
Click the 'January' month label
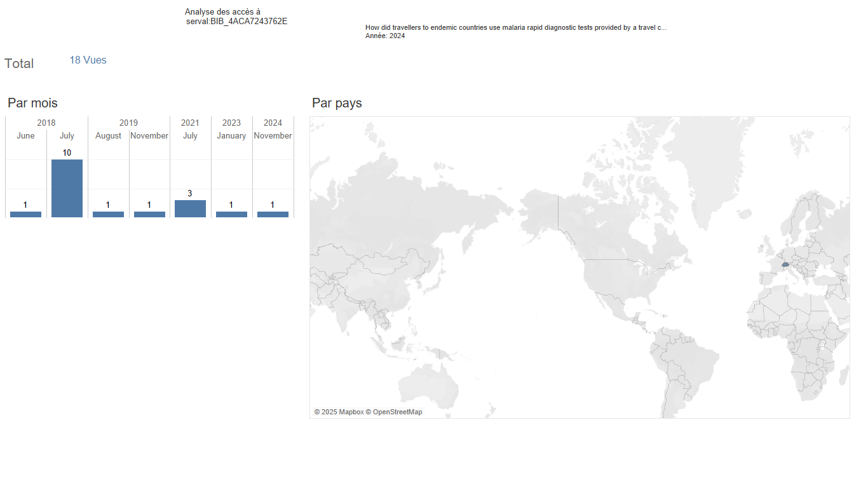(231, 135)
